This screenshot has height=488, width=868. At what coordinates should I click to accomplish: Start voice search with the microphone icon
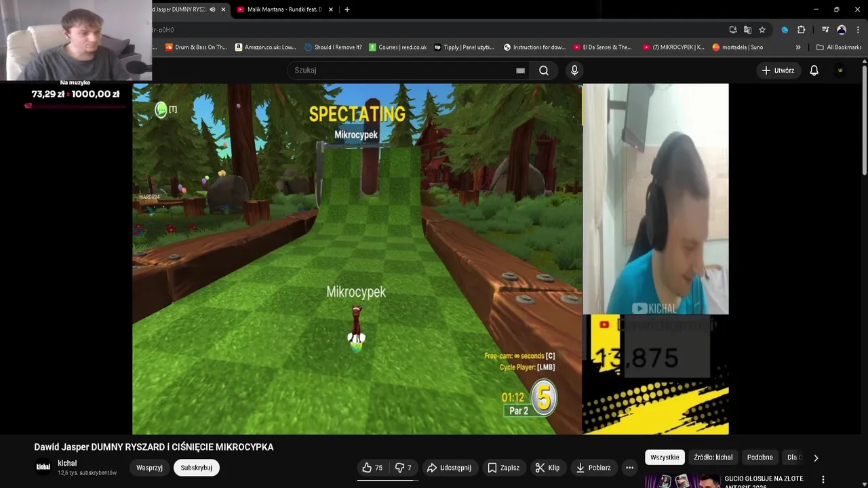574,70
